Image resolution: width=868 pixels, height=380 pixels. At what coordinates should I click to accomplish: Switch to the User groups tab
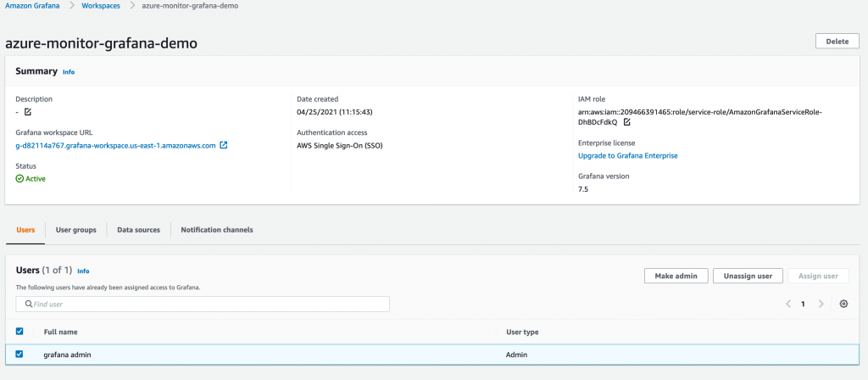[x=75, y=230]
